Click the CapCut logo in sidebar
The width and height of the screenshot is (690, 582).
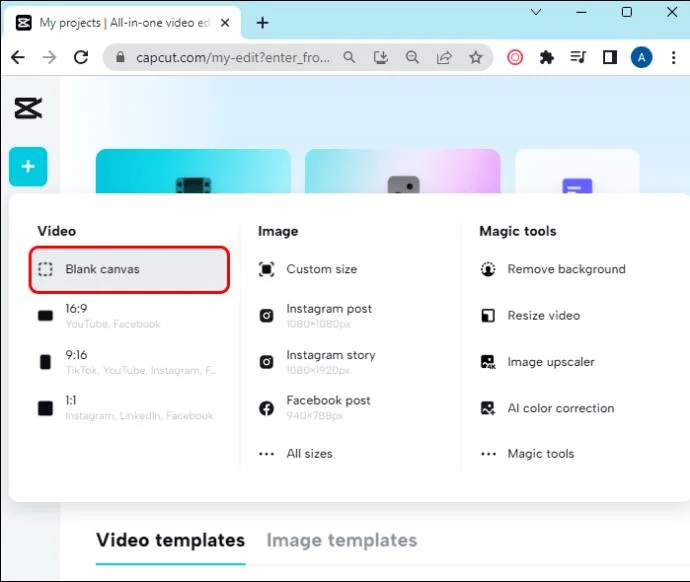pos(28,108)
